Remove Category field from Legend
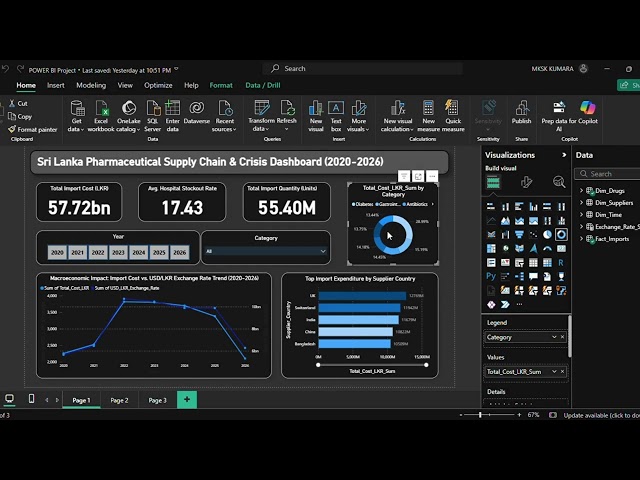Image resolution: width=640 pixels, height=480 pixels. tap(562, 337)
